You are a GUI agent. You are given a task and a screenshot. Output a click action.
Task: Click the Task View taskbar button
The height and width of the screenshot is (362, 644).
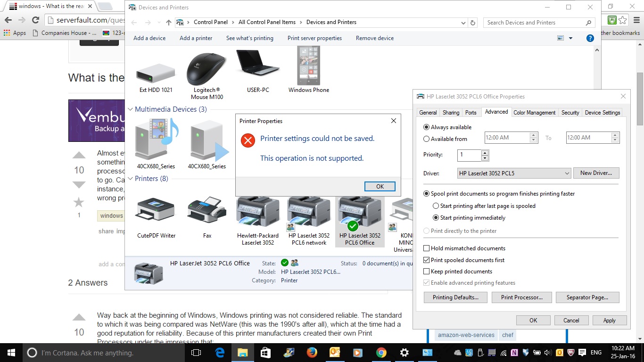coord(196,353)
